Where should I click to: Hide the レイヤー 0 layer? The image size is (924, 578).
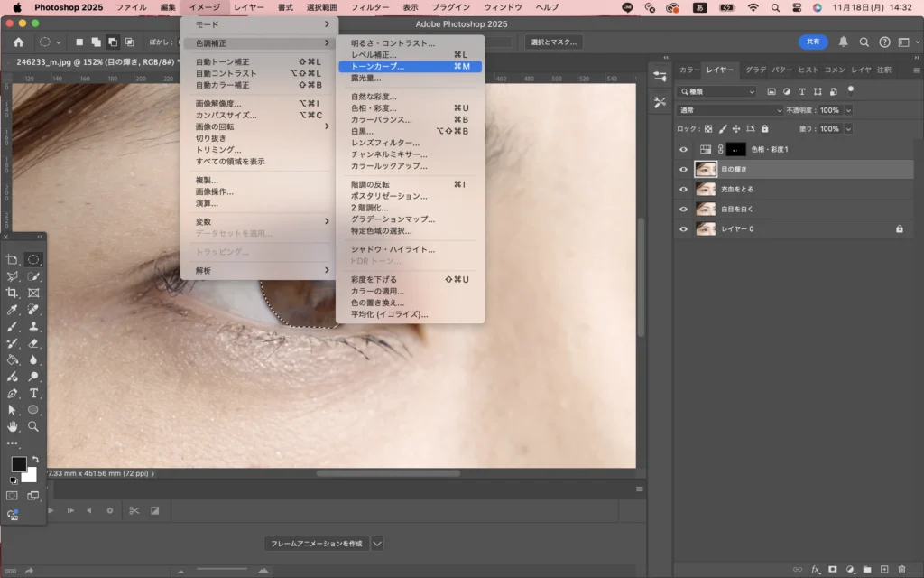click(x=683, y=229)
